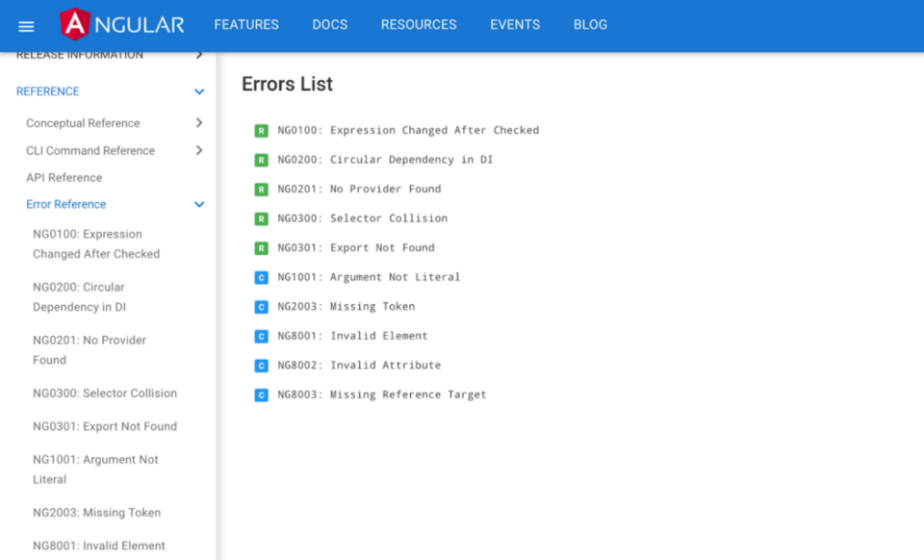The width and height of the screenshot is (924, 560).
Task: Select REFERENCE sidebar heading
Action: click(x=48, y=91)
